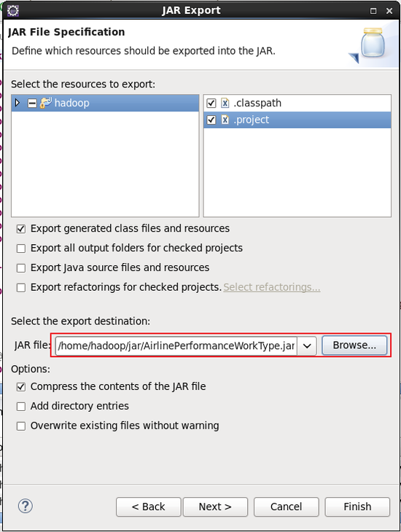This screenshot has height=532, width=401.
Task: Enable Overwrite existing files without warning
Action: (x=21, y=426)
